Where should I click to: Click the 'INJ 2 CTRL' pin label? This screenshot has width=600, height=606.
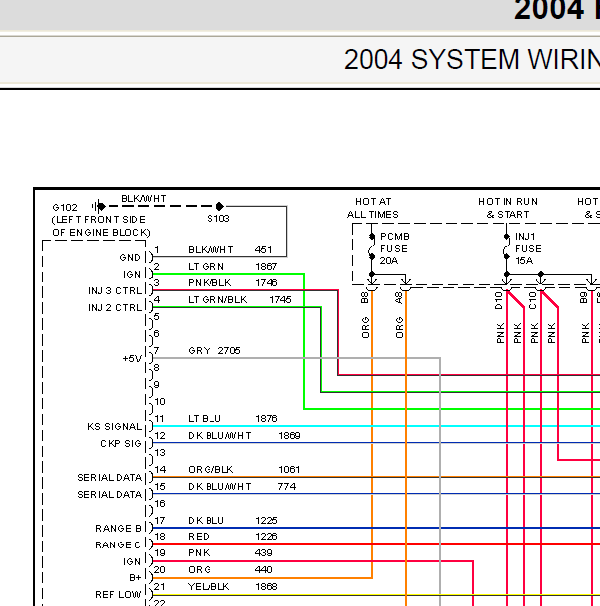pyautogui.click(x=115, y=308)
